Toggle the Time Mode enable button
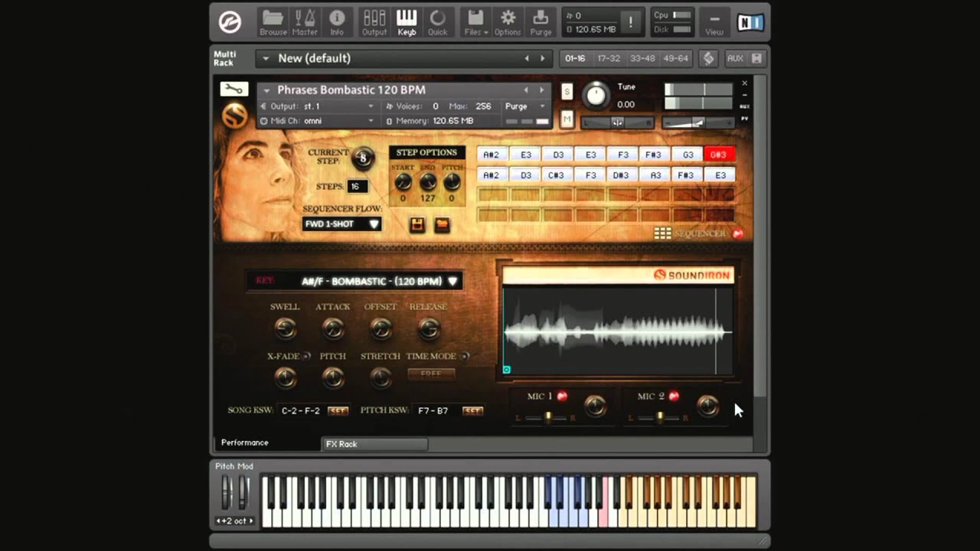Screen dimensions: 980x551 pos(465,356)
